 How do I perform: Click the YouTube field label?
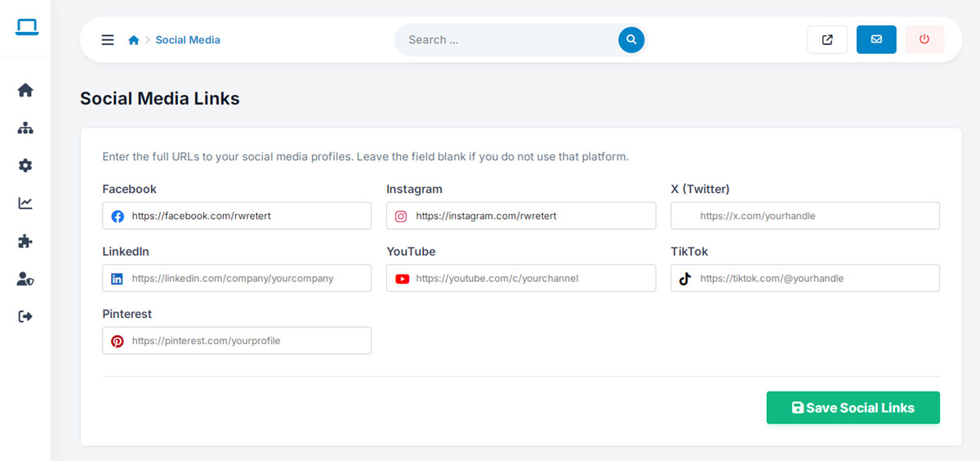(411, 252)
